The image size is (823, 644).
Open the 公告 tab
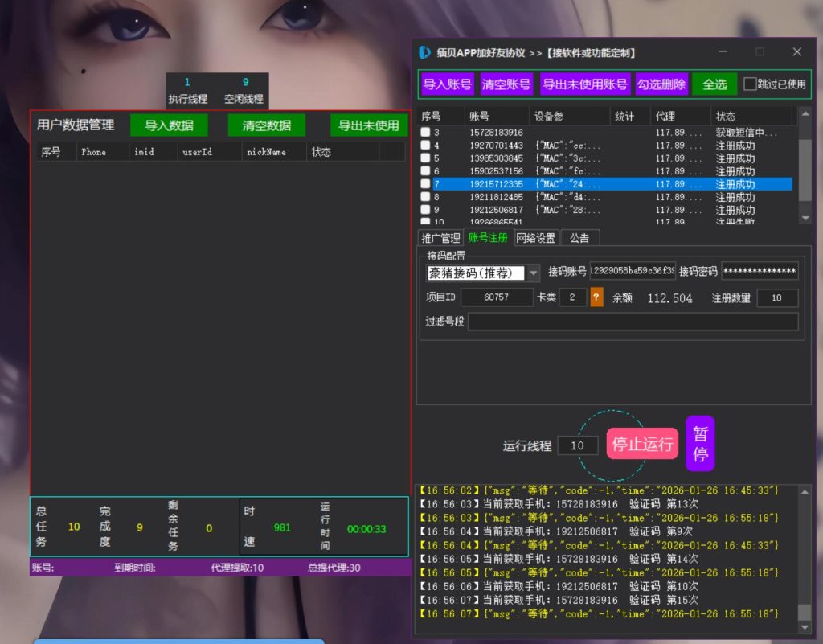tap(579, 237)
